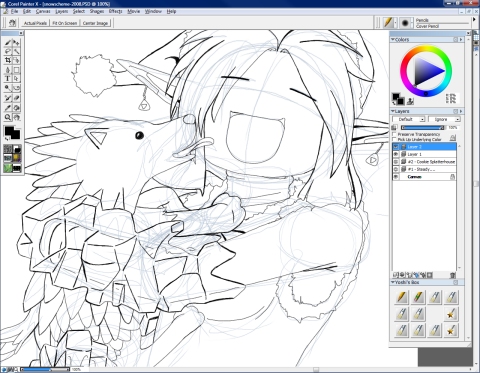480x373 pixels.
Task: Select the Pen shape tool
Action: (8, 70)
